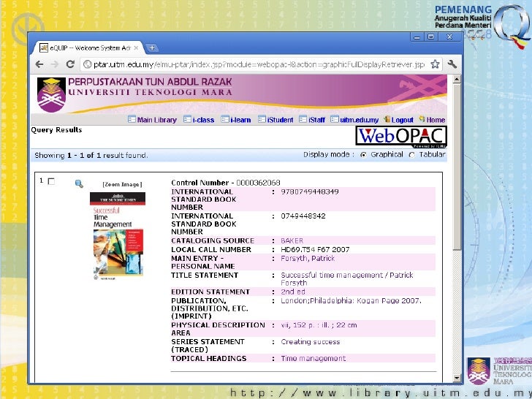Click the BAKER cataloging source value
This screenshot has height=399, width=532.
(x=292, y=240)
